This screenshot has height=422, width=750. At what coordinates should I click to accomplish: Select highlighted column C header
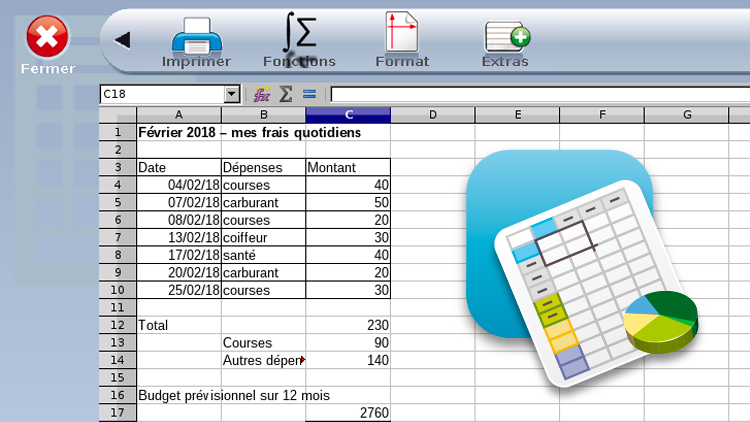[348, 115]
